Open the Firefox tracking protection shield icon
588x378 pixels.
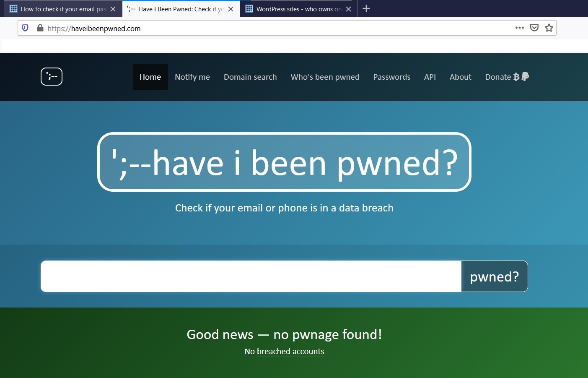(x=25, y=28)
